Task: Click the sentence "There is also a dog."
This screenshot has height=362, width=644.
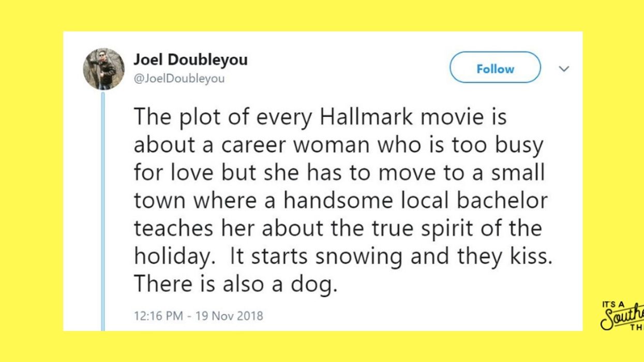Action: [235, 283]
